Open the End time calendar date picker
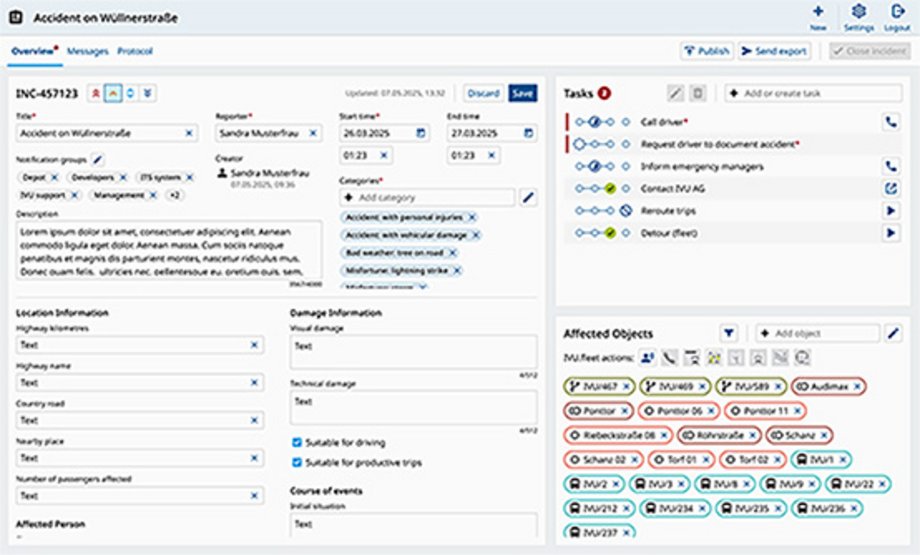 click(x=528, y=133)
